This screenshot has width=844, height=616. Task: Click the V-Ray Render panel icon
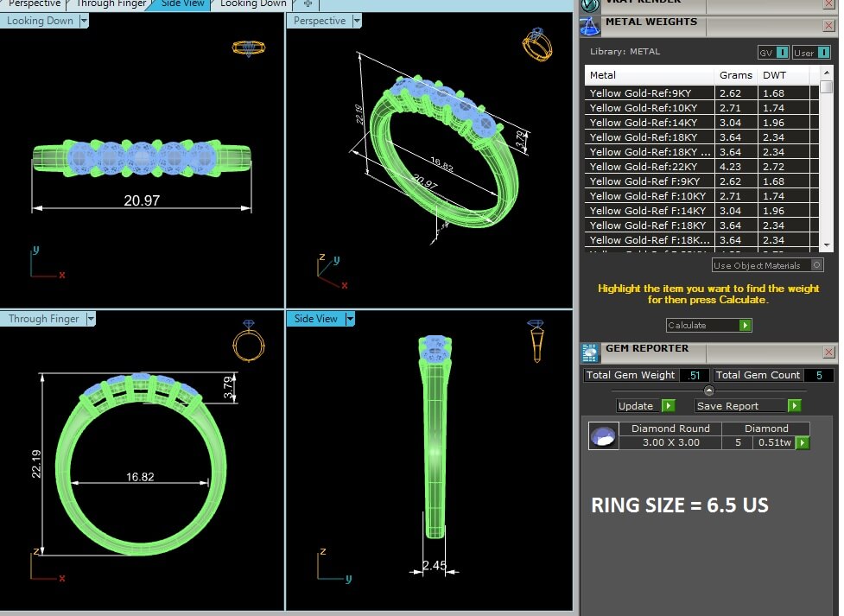coord(590,3)
